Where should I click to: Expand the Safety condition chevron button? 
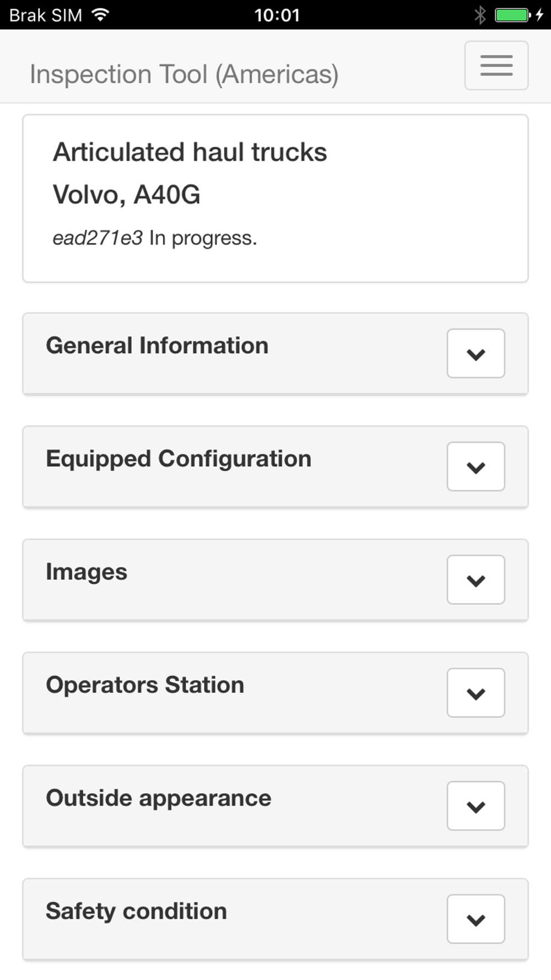pos(476,919)
